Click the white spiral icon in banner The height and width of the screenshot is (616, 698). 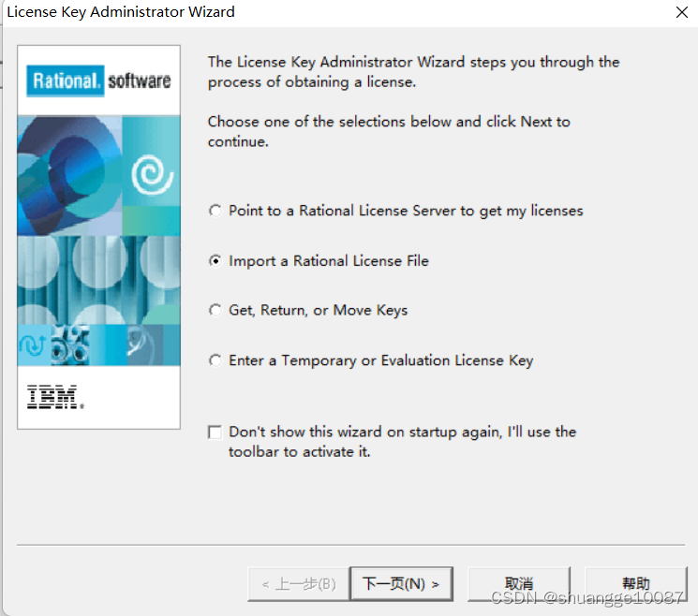tap(152, 175)
